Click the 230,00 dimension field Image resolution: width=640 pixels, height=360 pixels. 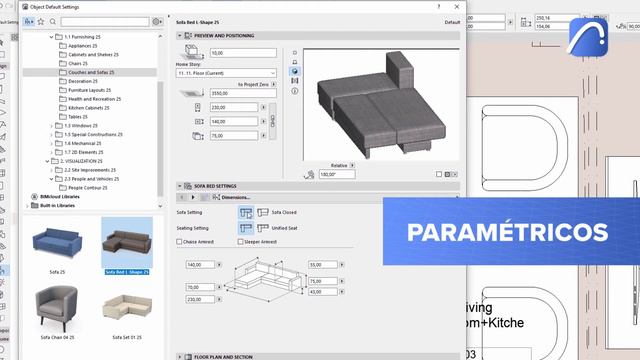[x=234, y=107]
